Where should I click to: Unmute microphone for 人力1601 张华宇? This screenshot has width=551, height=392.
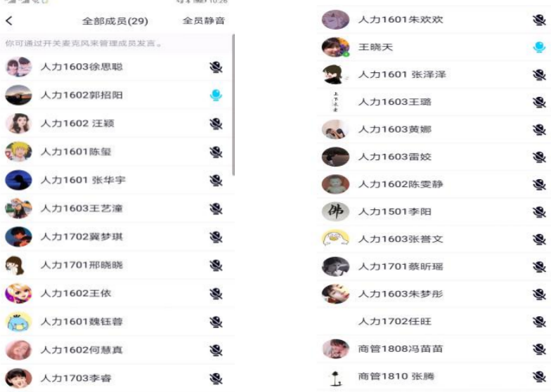(216, 180)
